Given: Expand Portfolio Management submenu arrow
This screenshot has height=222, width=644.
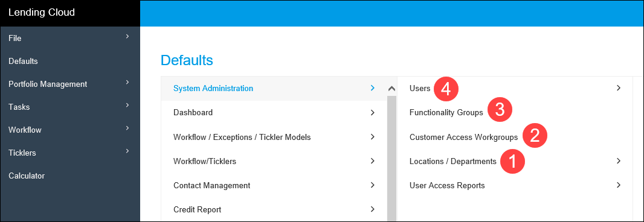Looking at the screenshot, I should click(127, 83).
